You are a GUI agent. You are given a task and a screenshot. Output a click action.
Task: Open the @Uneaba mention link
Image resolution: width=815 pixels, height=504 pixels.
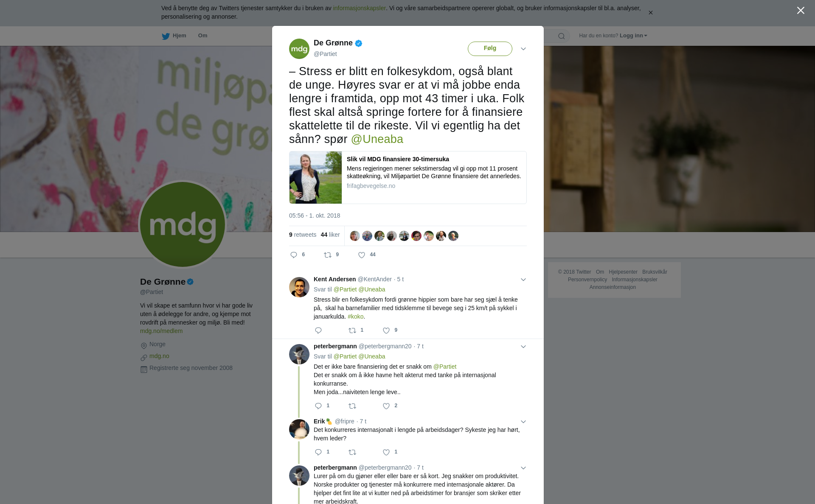tap(377, 139)
